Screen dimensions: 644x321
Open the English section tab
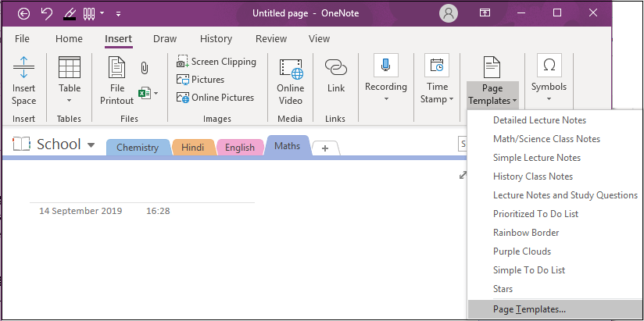(x=239, y=148)
